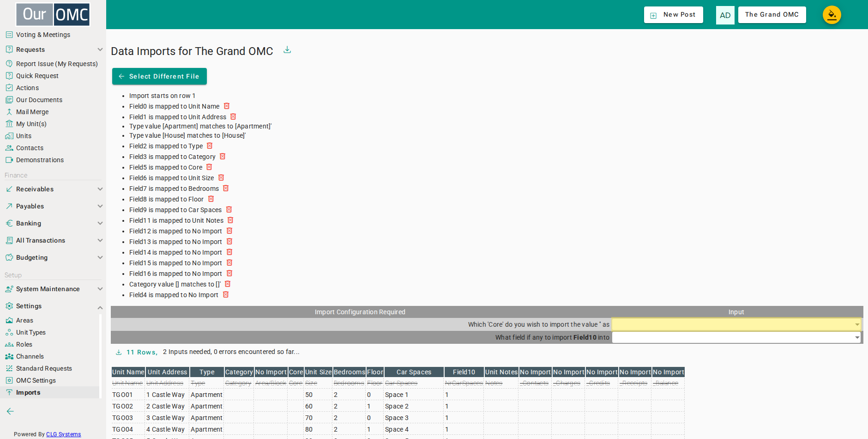868x439 pixels.
Task: Open the Mail Merge page
Action: tap(32, 112)
